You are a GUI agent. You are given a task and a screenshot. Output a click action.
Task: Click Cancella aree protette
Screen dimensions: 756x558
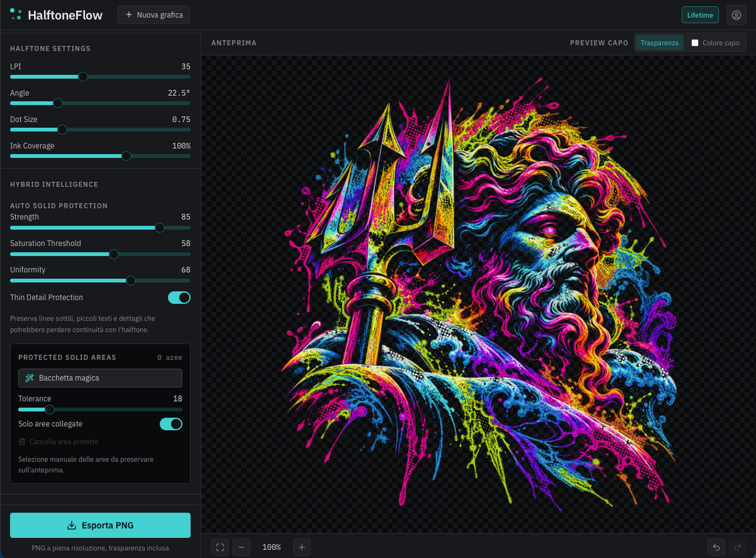[x=59, y=442]
